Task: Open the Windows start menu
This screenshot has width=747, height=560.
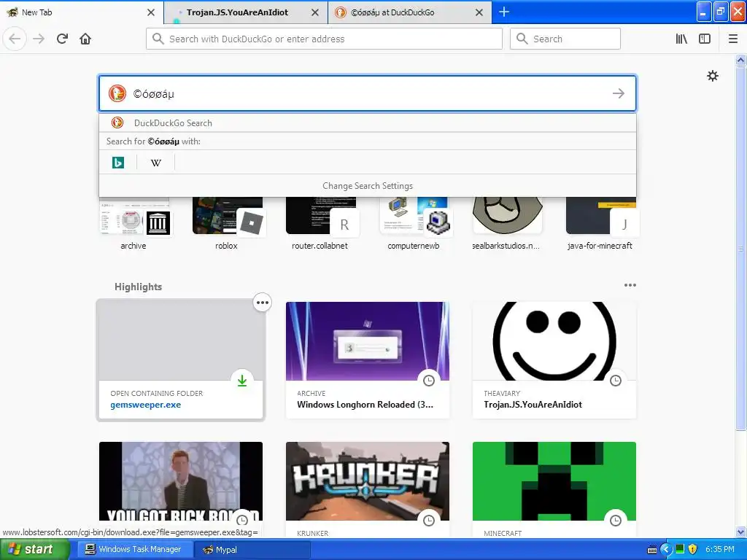Action: (34, 549)
